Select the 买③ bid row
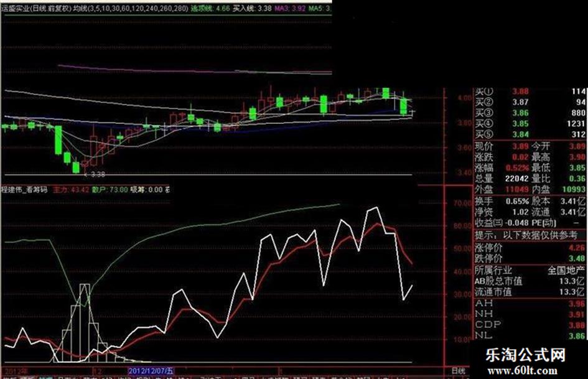Viewport: 588px width, 379px height. [x=530, y=113]
